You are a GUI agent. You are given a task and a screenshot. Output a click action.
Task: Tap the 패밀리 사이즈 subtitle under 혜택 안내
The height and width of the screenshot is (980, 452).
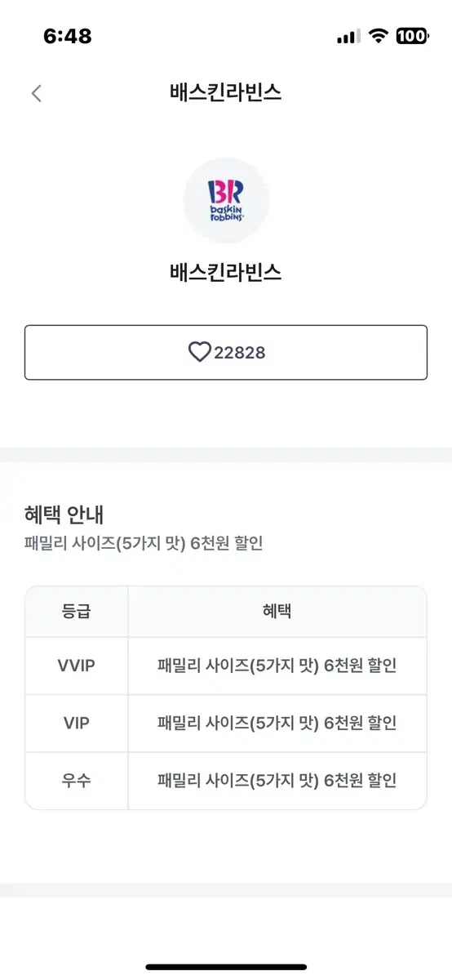(144, 543)
